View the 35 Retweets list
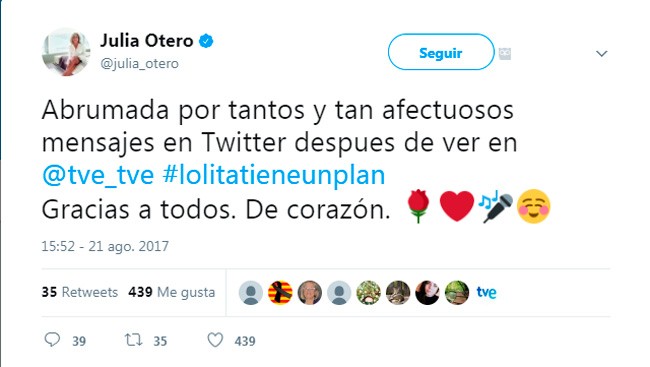This screenshot has height=367, width=650. 80,292
